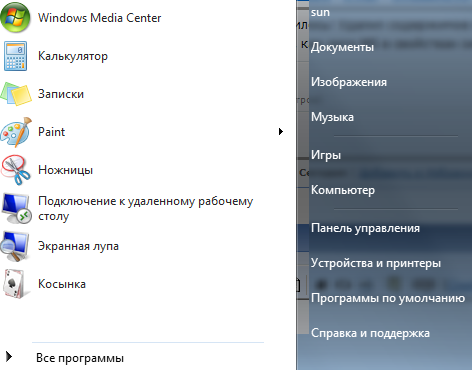The image size is (472, 370).
Task: Open the Все программы list
Action: pyautogui.click(x=80, y=358)
